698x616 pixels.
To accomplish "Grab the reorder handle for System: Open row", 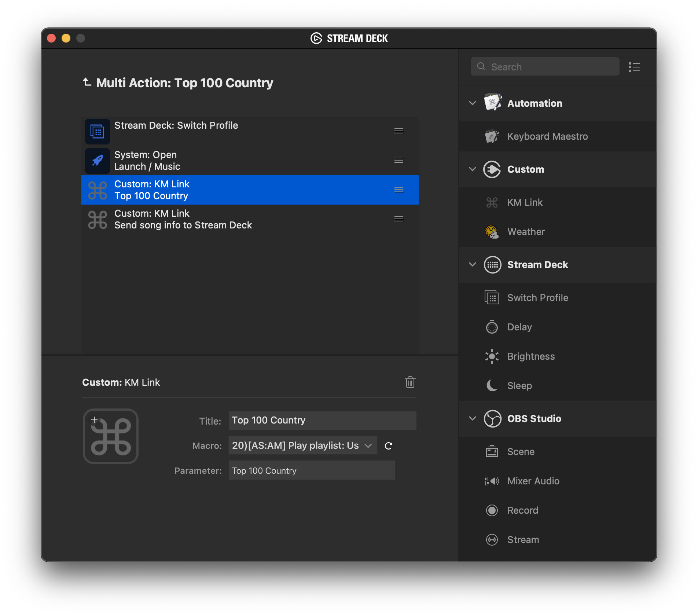I will point(399,160).
